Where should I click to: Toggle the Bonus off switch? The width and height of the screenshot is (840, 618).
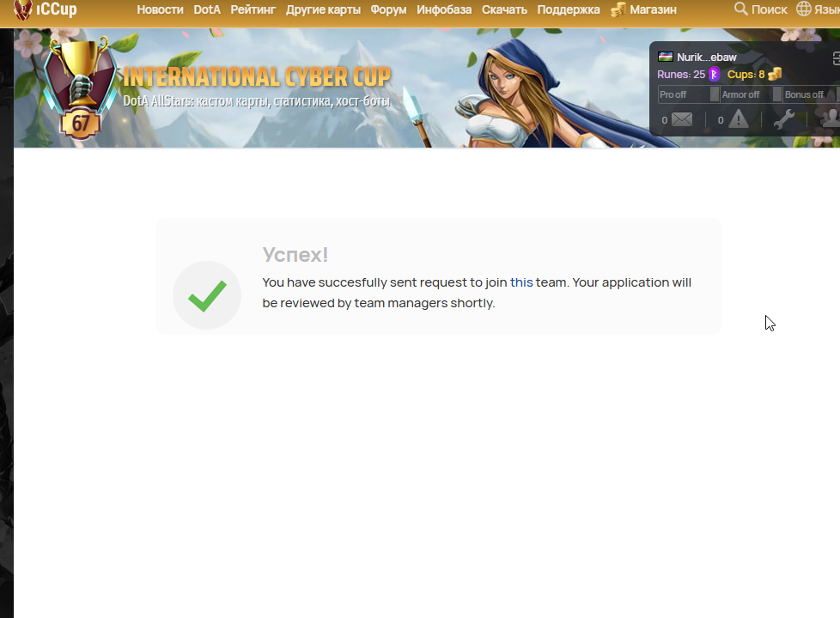tap(811, 94)
